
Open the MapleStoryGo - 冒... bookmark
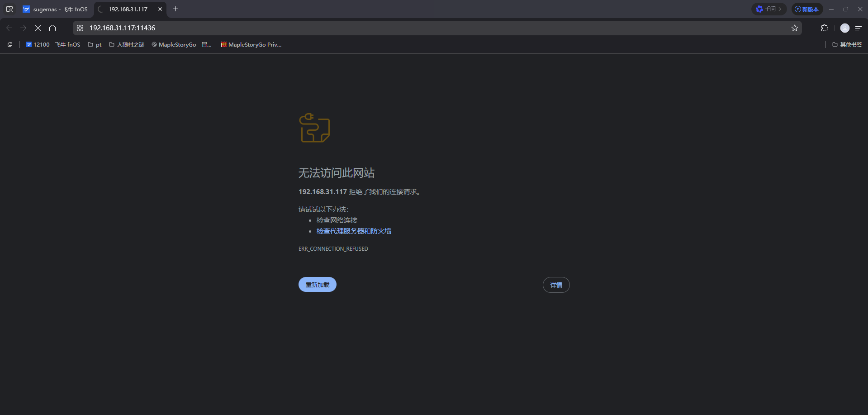182,44
